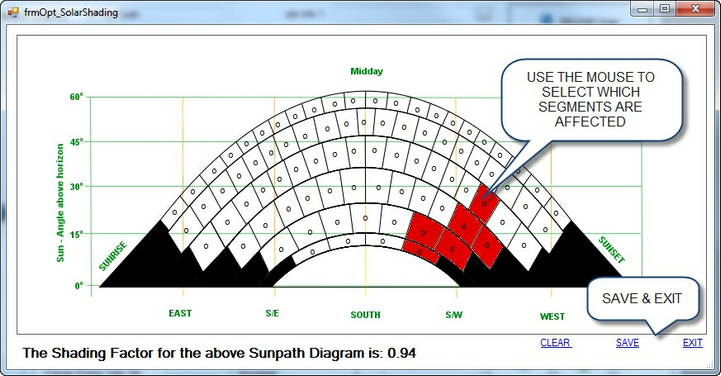Click the SOUTH axis label
The height and width of the screenshot is (376, 721).
[x=366, y=315]
